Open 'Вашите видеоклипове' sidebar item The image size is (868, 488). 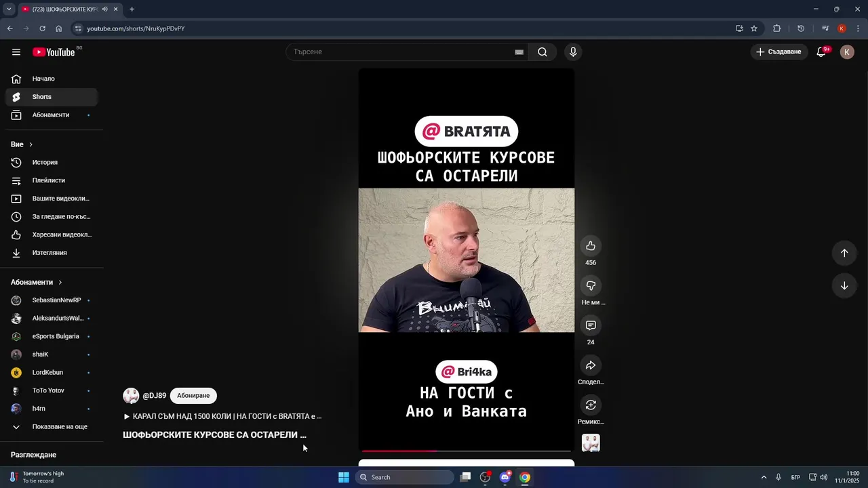click(x=52, y=199)
